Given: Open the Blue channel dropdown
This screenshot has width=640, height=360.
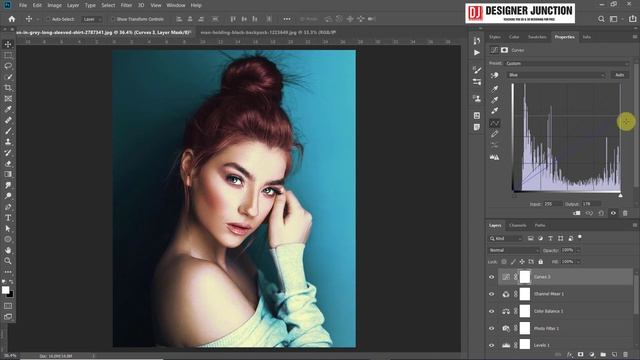Looking at the screenshot, I should (x=556, y=75).
